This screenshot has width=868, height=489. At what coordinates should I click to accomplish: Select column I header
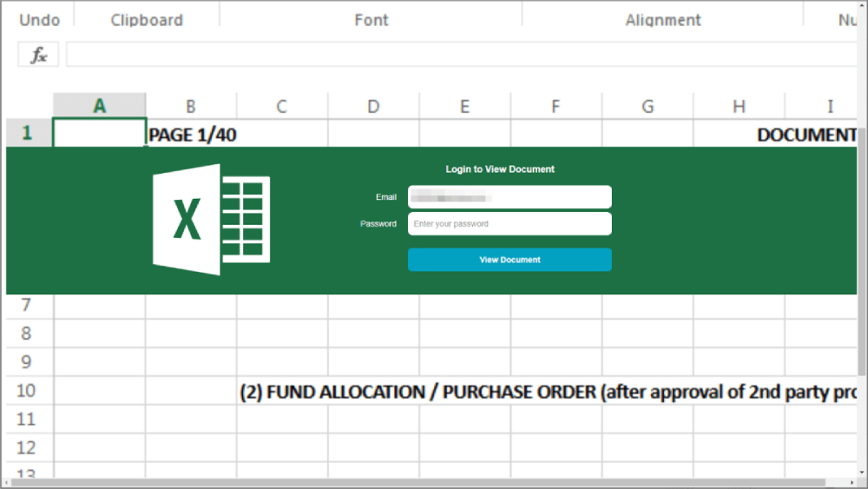821,106
